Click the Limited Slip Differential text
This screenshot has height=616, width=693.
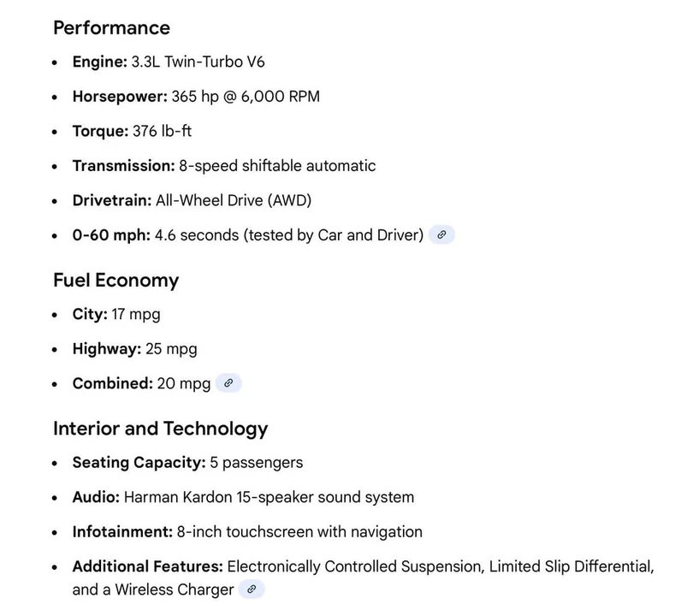coord(571,566)
